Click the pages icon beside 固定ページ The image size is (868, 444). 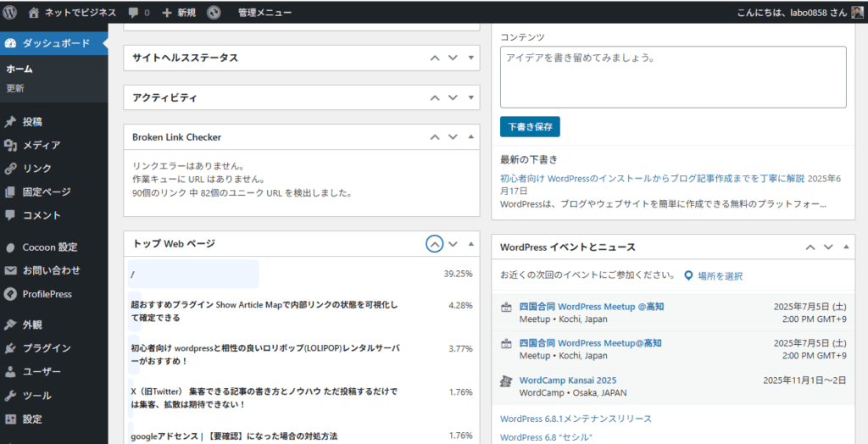[9, 192]
